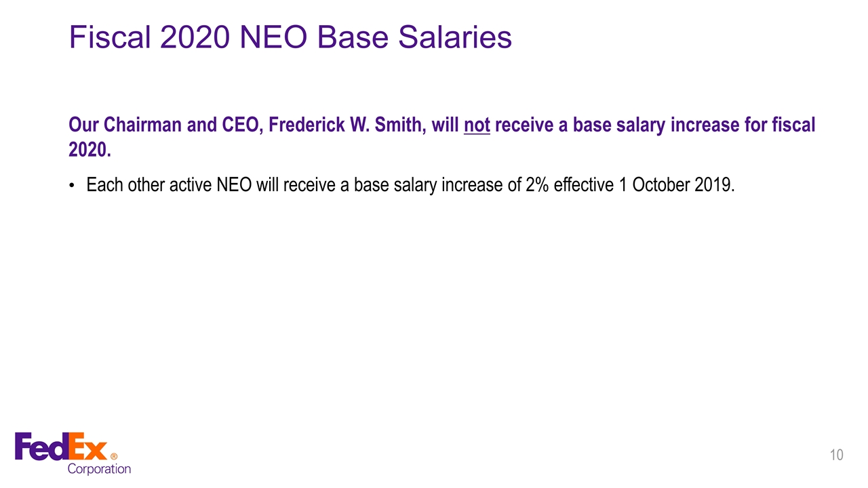Click "Base" in the slide title

[x=355, y=37]
